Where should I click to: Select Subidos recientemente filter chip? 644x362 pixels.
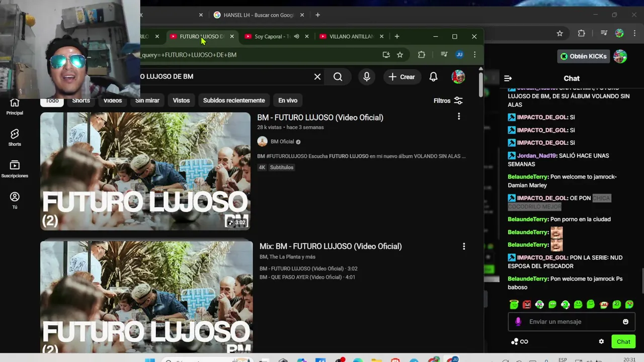pyautogui.click(x=234, y=101)
